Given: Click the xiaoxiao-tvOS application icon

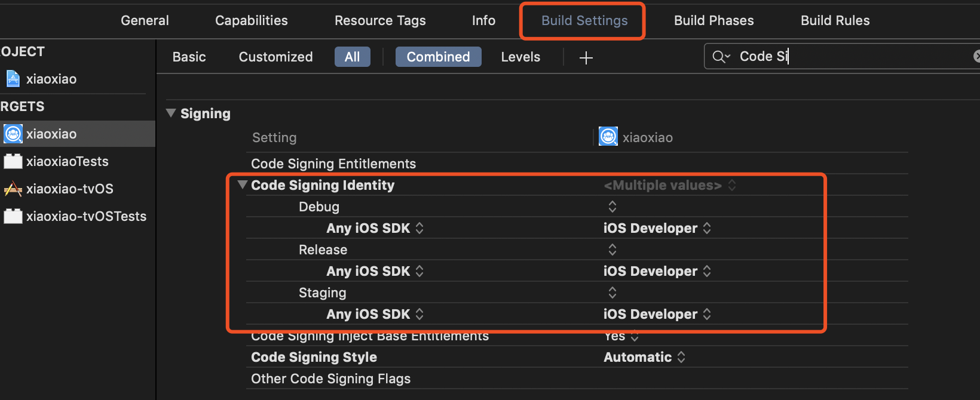Looking at the screenshot, I should point(13,189).
